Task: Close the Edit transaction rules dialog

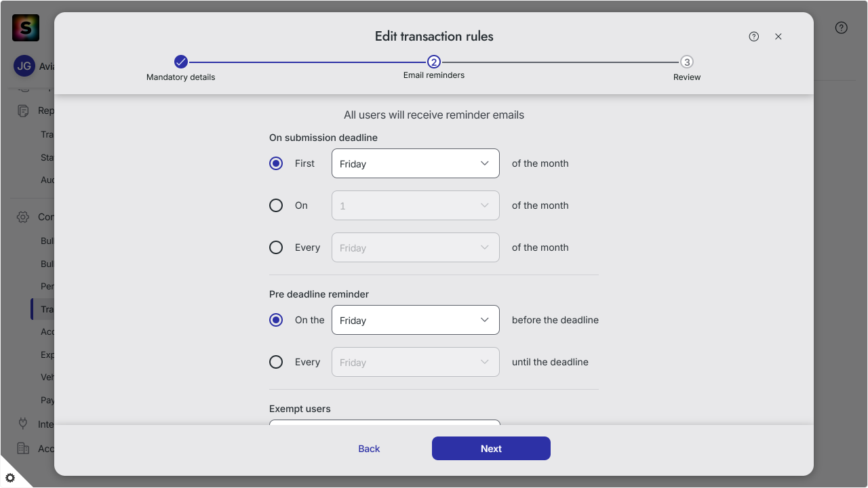Action: tap(778, 37)
